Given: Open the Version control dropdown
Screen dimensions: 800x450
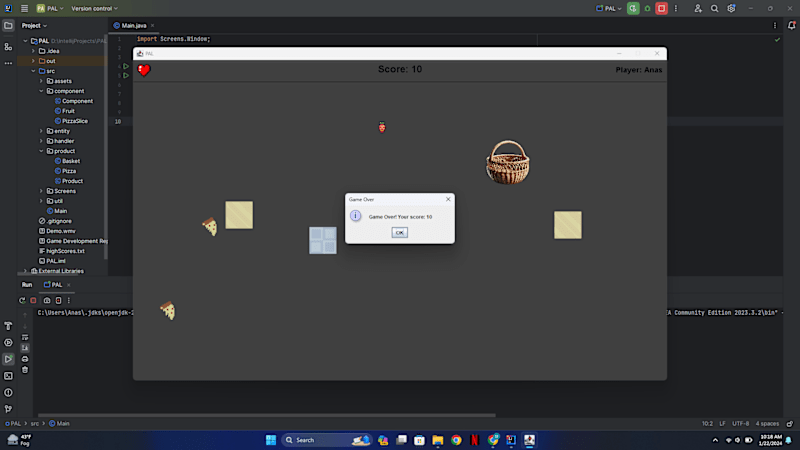Looking at the screenshot, I should tap(94, 9).
